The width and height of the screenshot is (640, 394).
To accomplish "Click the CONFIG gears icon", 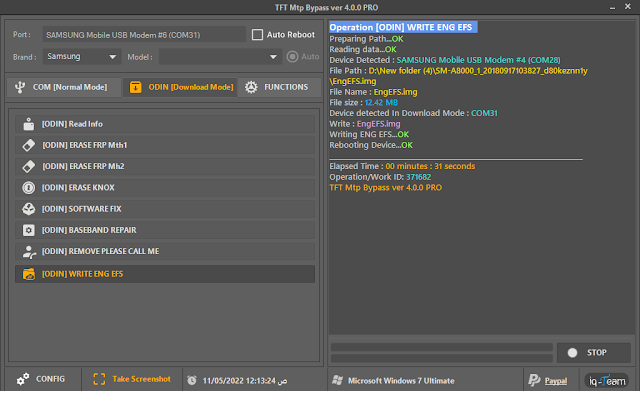I will point(23,379).
